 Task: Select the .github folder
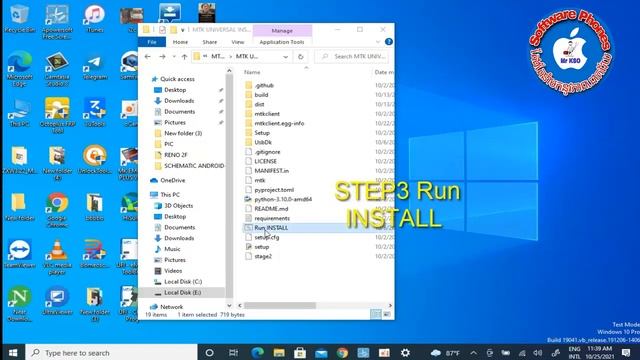264,85
